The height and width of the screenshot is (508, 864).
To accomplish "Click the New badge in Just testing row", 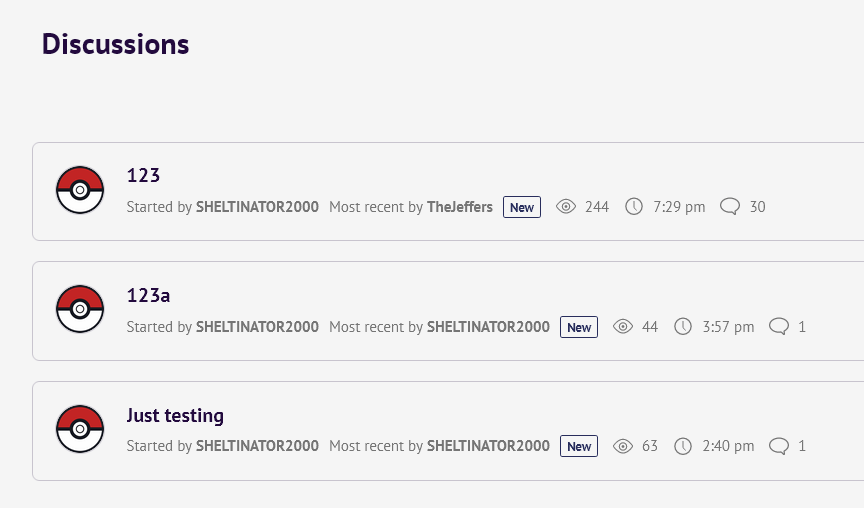I will [579, 446].
